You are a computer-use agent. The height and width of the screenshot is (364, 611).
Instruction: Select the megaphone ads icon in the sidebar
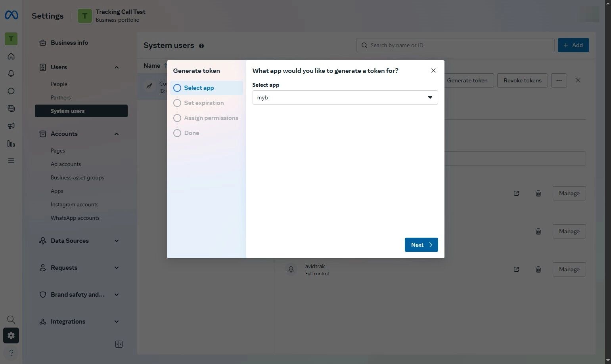11,126
